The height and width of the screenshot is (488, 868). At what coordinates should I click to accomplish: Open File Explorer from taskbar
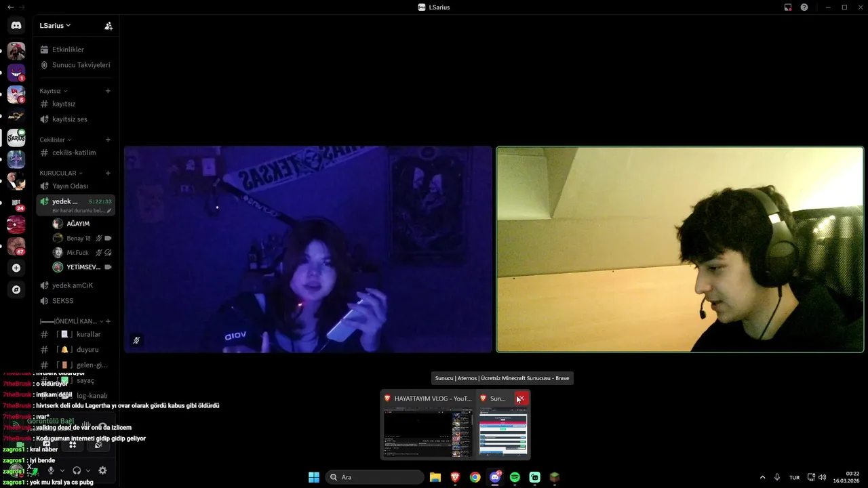(x=435, y=477)
